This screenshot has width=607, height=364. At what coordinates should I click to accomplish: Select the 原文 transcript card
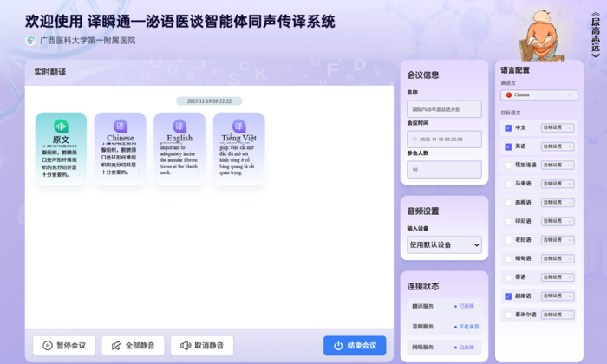coord(61,148)
